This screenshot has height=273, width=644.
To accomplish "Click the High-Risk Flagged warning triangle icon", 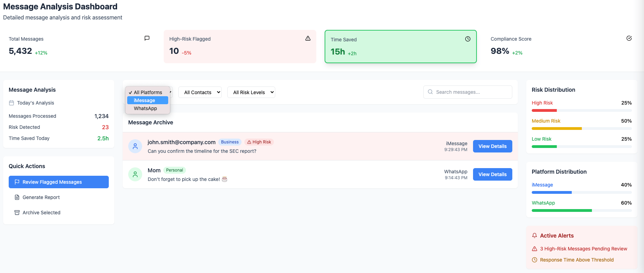I will 308,38.
